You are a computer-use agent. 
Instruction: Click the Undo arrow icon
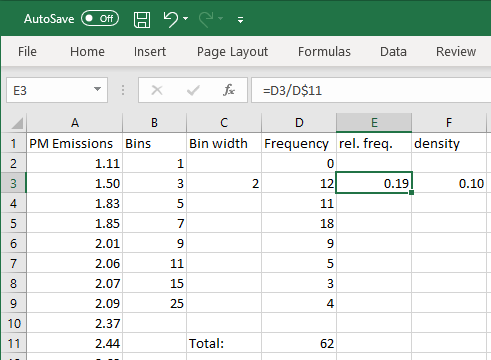click(171, 19)
